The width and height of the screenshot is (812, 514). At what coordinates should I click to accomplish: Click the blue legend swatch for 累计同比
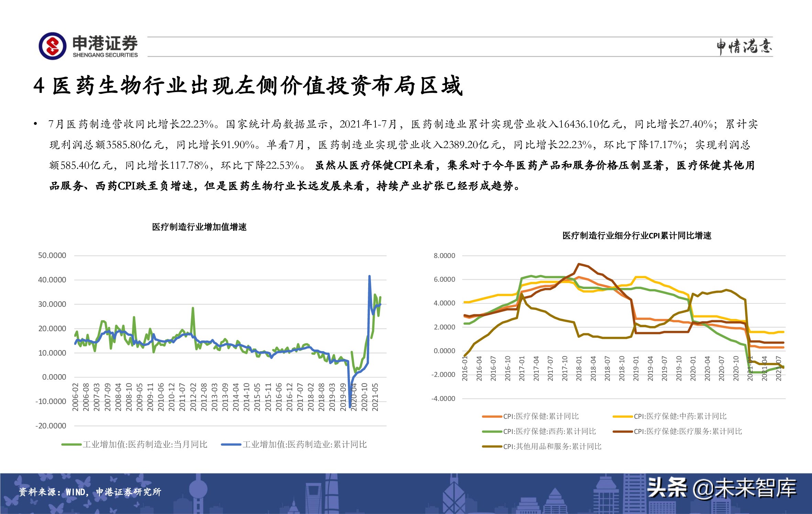click(231, 445)
